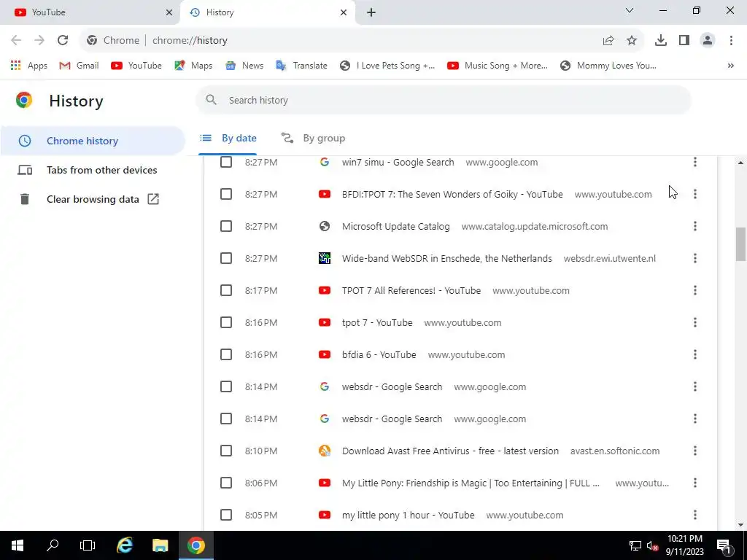The image size is (747, 560).
Task: Check the BFDI:TPOT 7 Seven Wonders entry
Action: point(226,194)
